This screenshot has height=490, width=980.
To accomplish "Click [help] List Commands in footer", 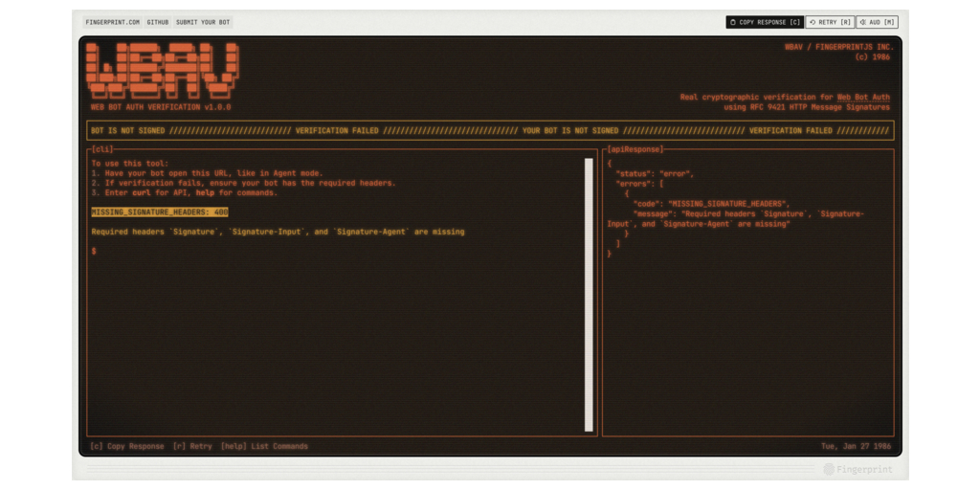I will (x=264, y=447).
